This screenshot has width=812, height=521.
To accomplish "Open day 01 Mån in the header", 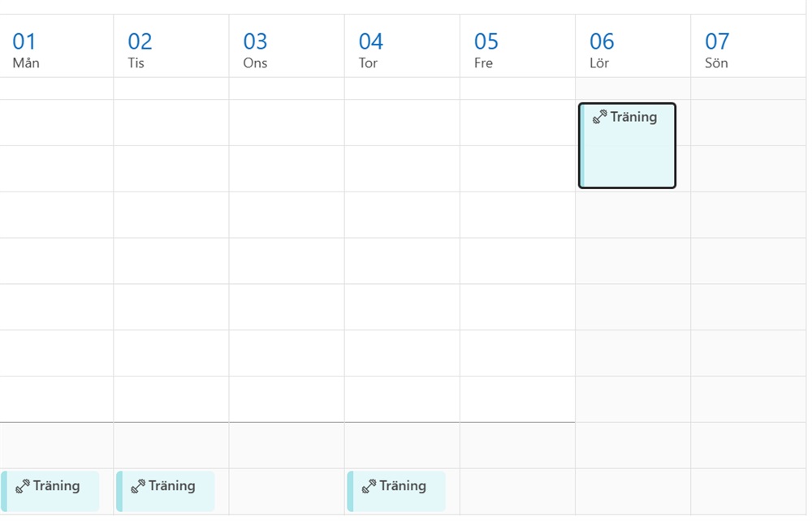I will (25, 49).
